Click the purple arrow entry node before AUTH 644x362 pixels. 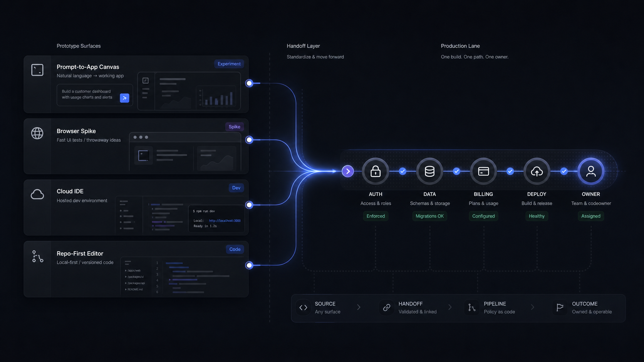[348, 171]
